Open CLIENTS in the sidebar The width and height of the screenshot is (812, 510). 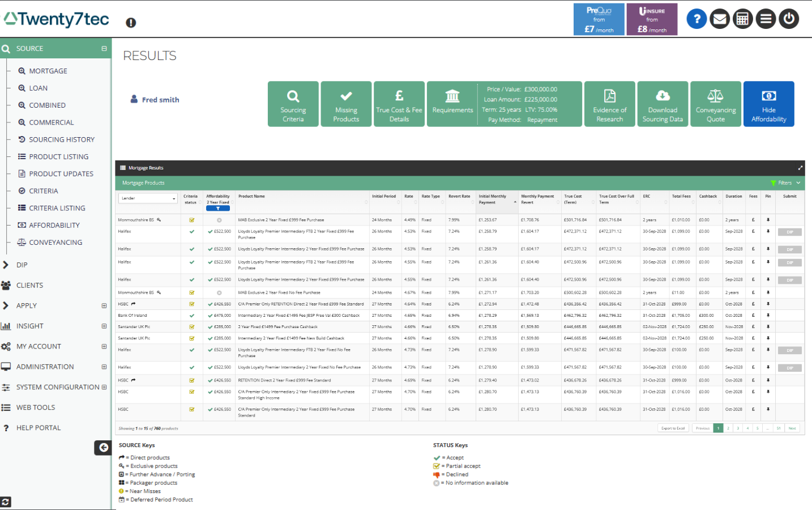(29, 285)
